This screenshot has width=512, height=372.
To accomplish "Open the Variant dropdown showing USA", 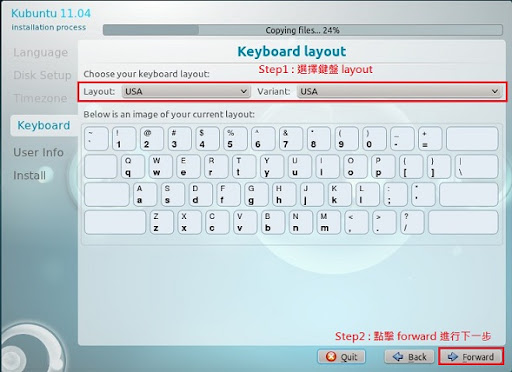I will (399, 91).
